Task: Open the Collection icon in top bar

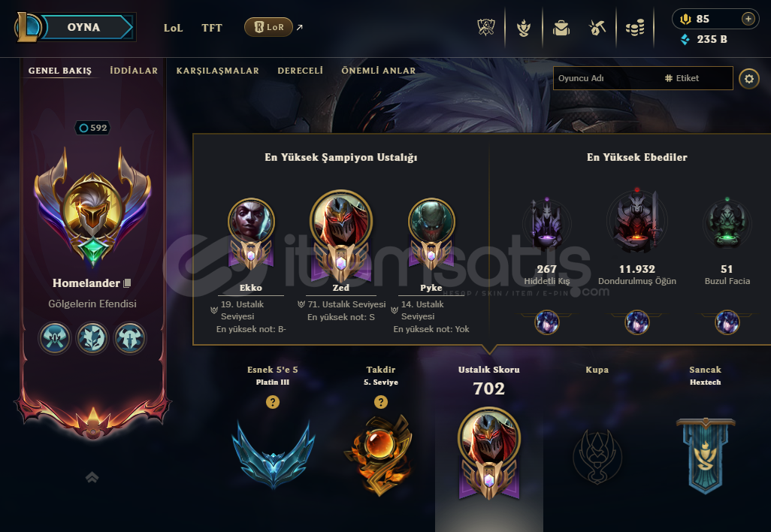Action: pos(524,28)
